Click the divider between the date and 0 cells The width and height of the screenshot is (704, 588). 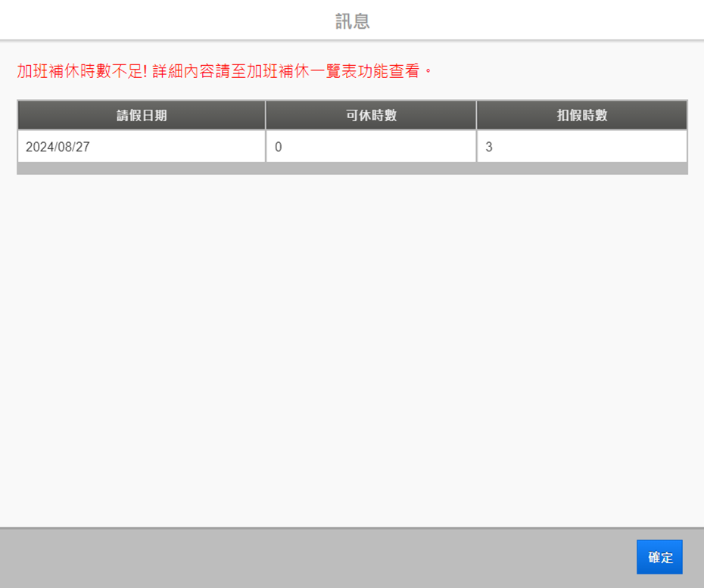pos(266,147)
